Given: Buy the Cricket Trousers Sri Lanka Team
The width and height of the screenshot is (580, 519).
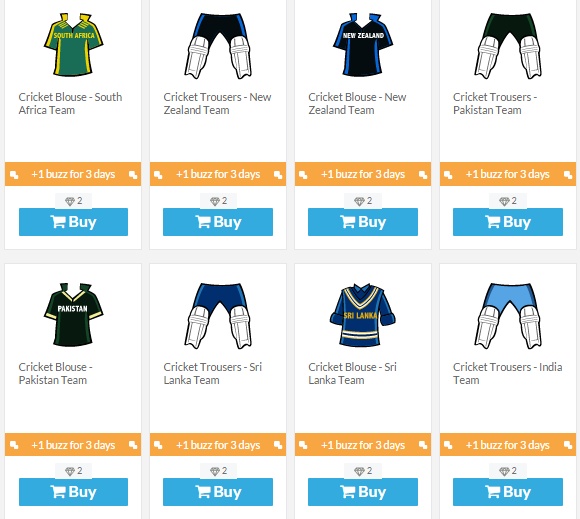Looking at the screenshot, I should click(x=218, y=492).
